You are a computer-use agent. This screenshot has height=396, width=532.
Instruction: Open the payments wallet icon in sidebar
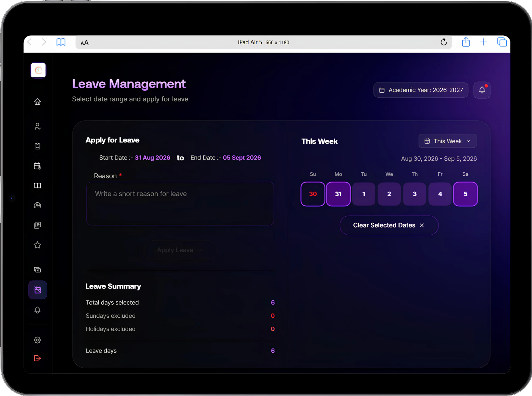point(37,270)
